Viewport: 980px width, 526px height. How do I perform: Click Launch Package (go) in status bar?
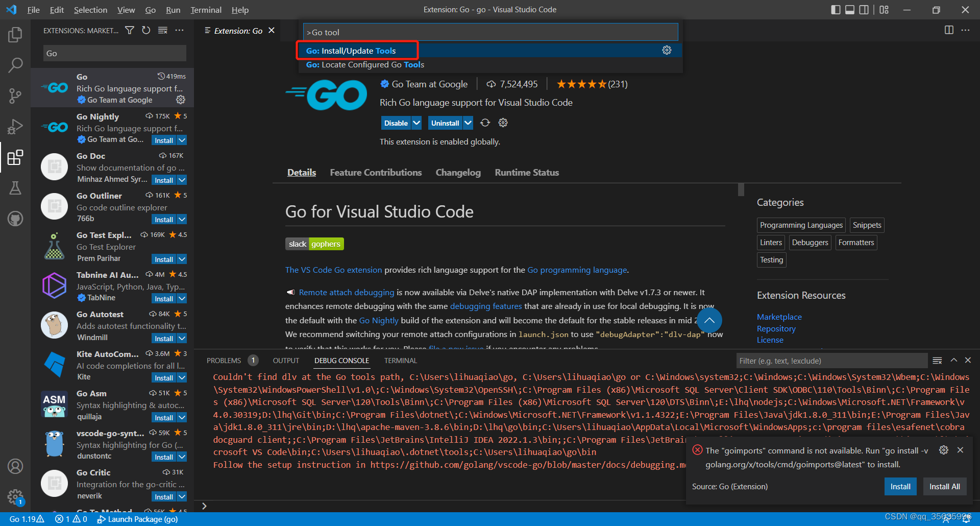[x=137, y=519]
